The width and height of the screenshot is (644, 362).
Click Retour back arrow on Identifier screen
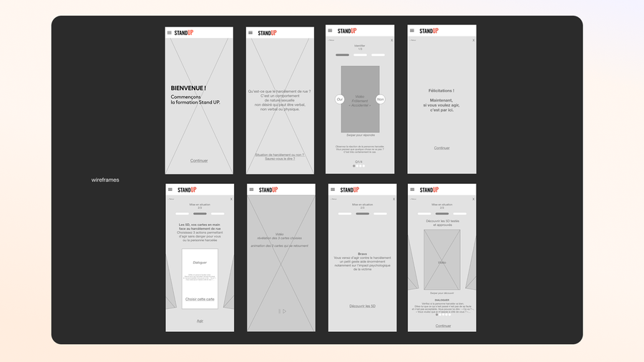coord(331,40)
